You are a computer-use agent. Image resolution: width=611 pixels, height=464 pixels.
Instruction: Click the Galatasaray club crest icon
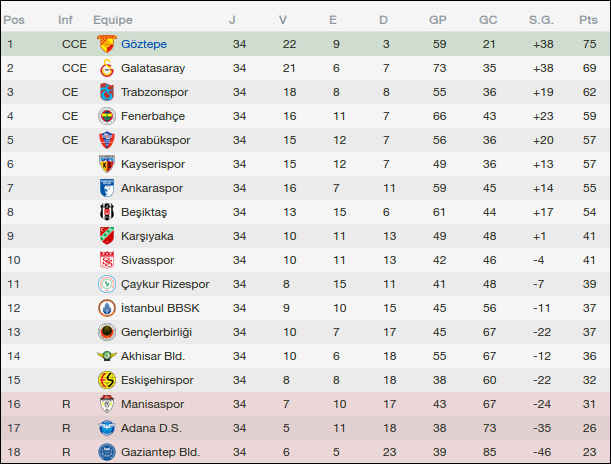(106, 68)
